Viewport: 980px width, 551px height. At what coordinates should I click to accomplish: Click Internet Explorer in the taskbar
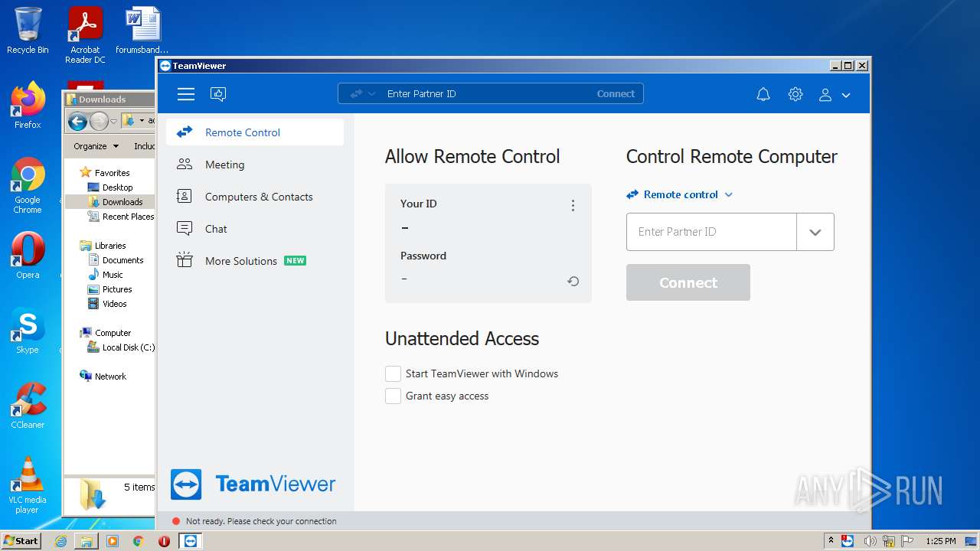[60, 541]
